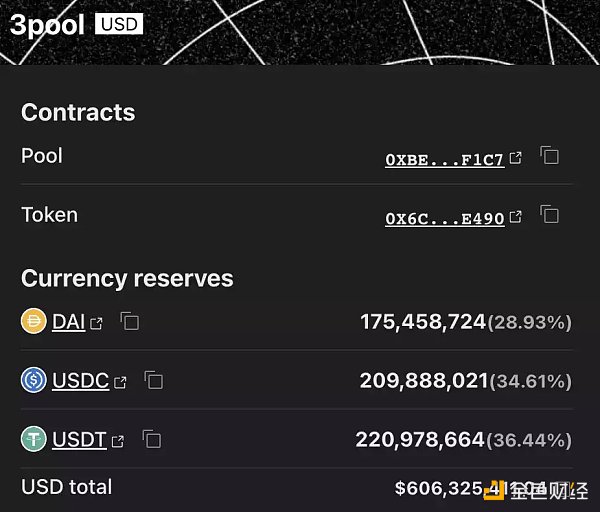Open the DAI token link
The image size is (600, 512).
[68, 322]
